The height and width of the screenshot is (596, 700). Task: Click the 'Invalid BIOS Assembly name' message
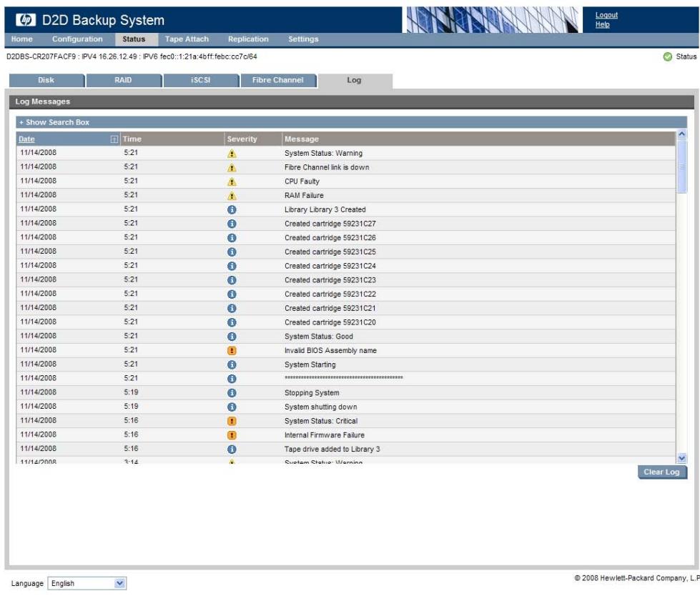pos(331,351)
